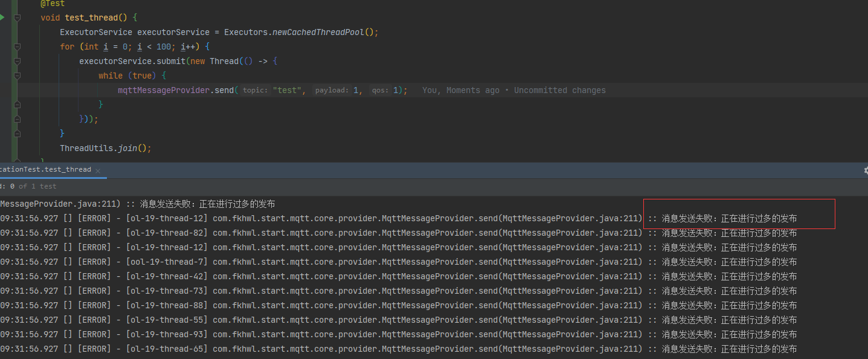Click the '0 of 1 test' status
The image size is (868, 359).
tap(33, 186)
